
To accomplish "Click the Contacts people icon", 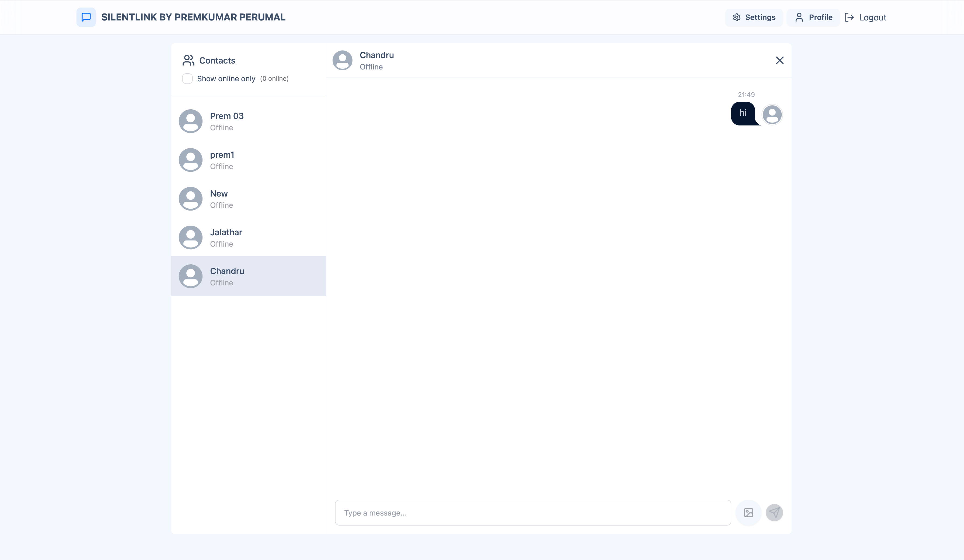I will [x=188, y=60].
